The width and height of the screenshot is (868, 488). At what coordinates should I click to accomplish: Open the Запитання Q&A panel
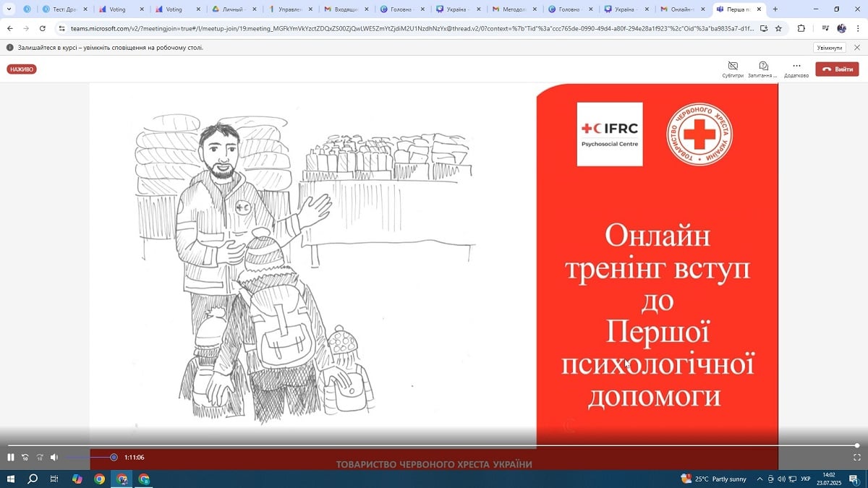[x=763, y=69]
